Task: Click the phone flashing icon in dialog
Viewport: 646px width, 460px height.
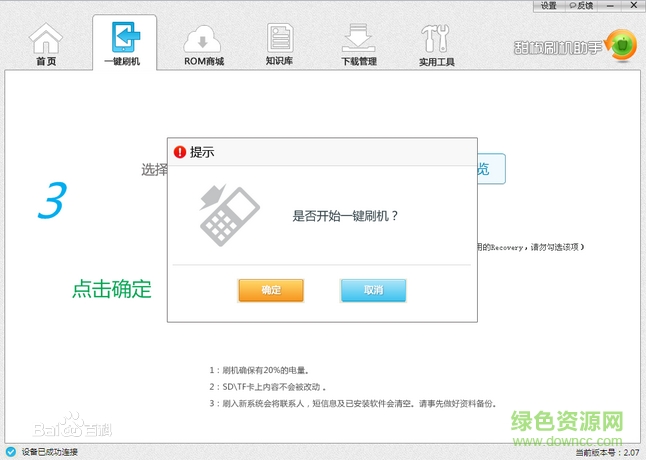Action: (x=229, y=215)
